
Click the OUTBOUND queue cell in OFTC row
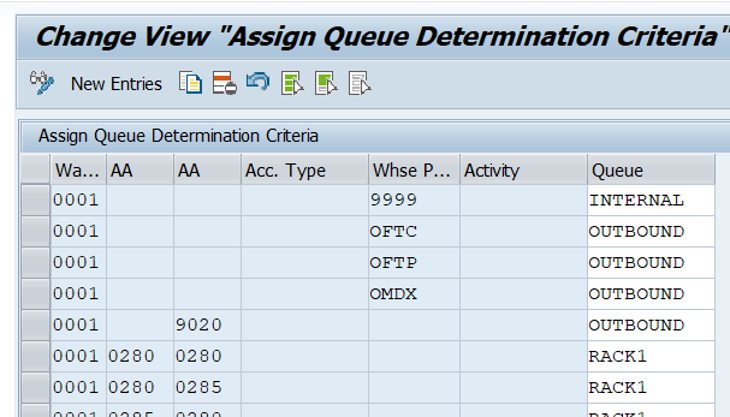651,231
